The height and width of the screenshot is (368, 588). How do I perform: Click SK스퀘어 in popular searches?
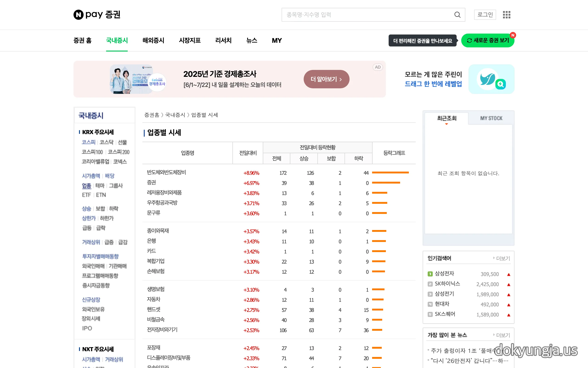point(445,314)
